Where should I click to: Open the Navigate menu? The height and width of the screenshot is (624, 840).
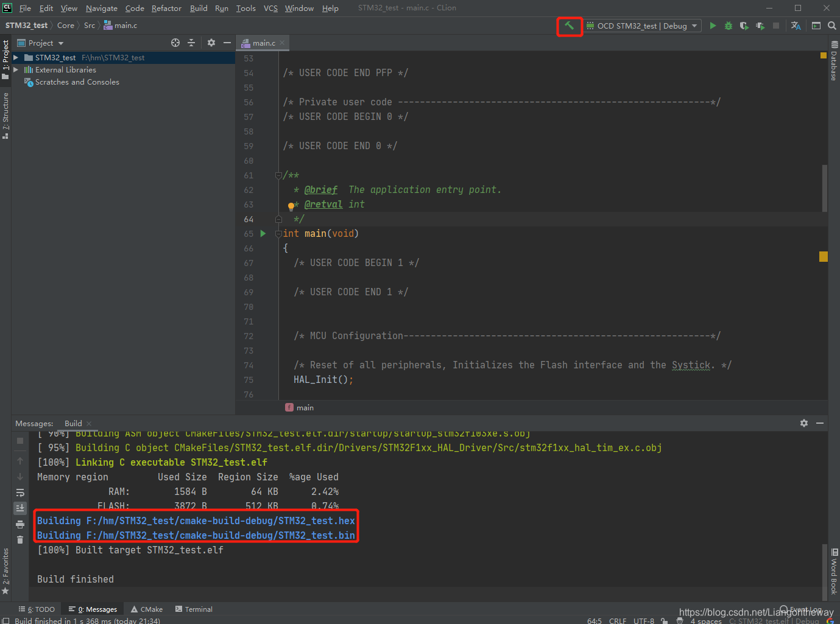pyautogui.click(x=101, y=9)
